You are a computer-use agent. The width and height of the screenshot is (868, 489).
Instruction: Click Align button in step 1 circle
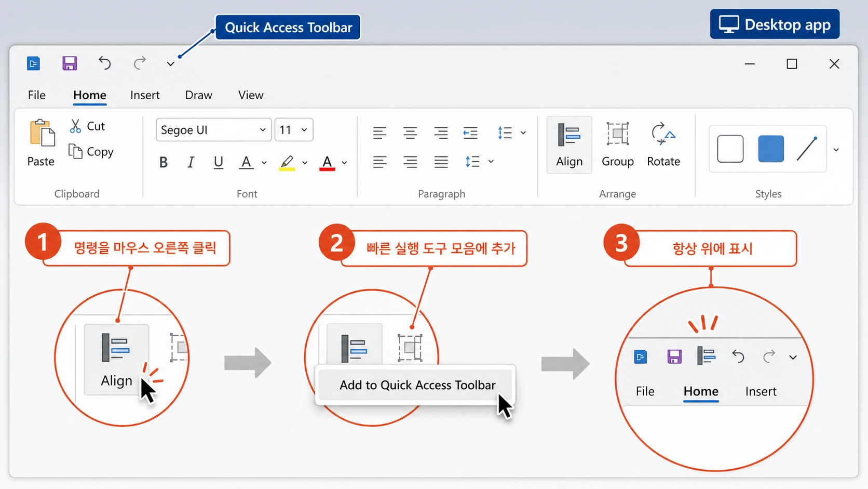(116, 359)
